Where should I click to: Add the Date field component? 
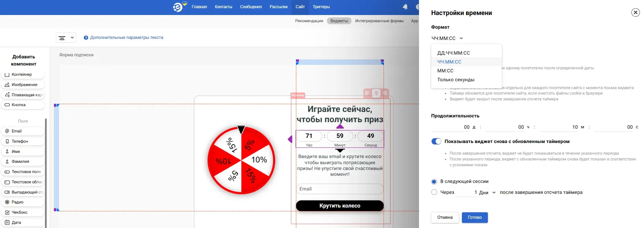pyautogui.click(x=23, y=223)
